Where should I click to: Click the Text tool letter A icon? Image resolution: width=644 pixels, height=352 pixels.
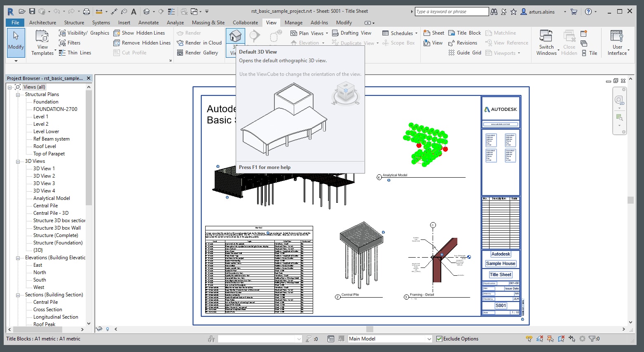[133, 12]
